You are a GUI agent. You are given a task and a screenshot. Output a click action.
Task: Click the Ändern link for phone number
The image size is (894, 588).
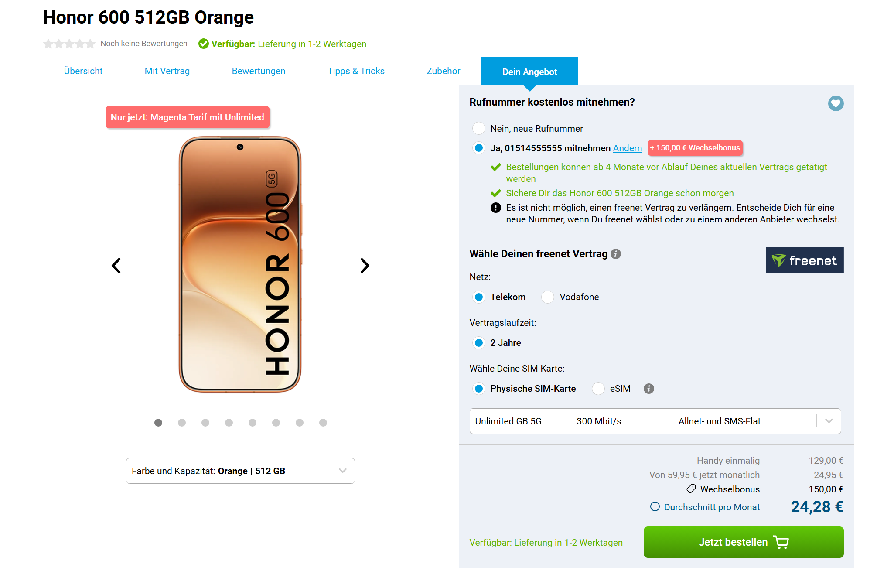(628, 148)
